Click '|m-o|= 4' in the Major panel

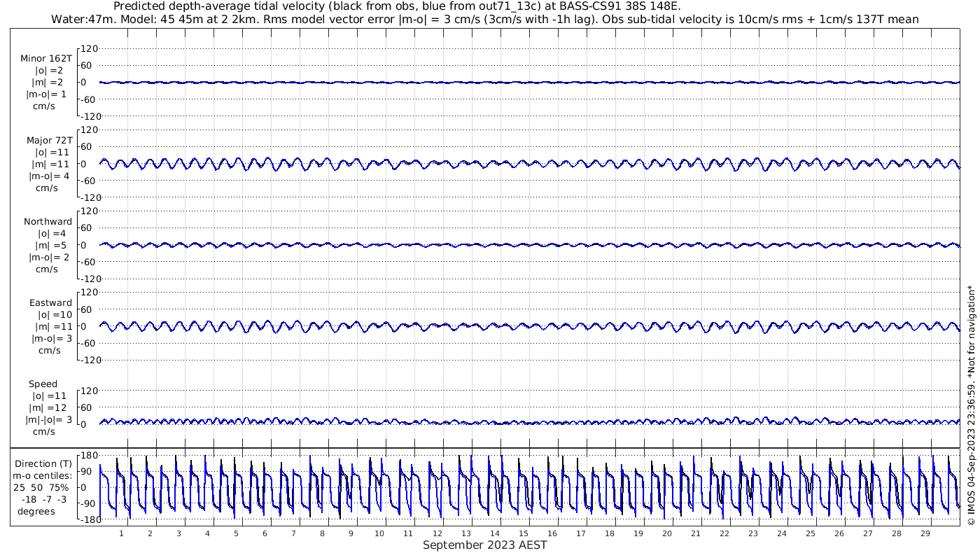click(x=48, y=176)
